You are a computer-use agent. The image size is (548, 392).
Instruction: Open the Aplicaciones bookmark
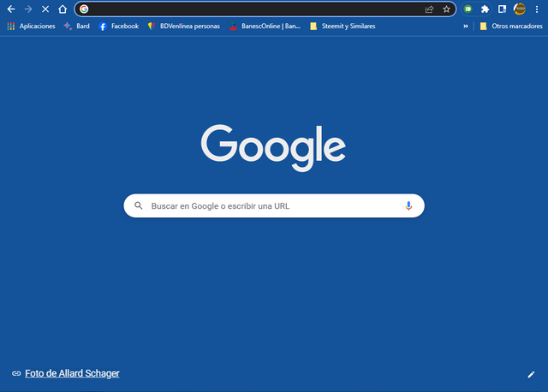(31, 27)
